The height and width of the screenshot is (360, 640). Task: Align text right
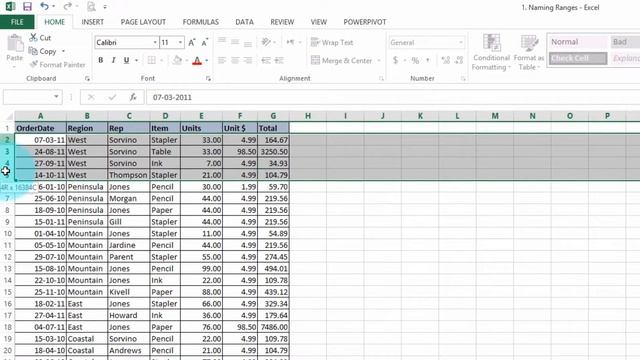(248, 60)
